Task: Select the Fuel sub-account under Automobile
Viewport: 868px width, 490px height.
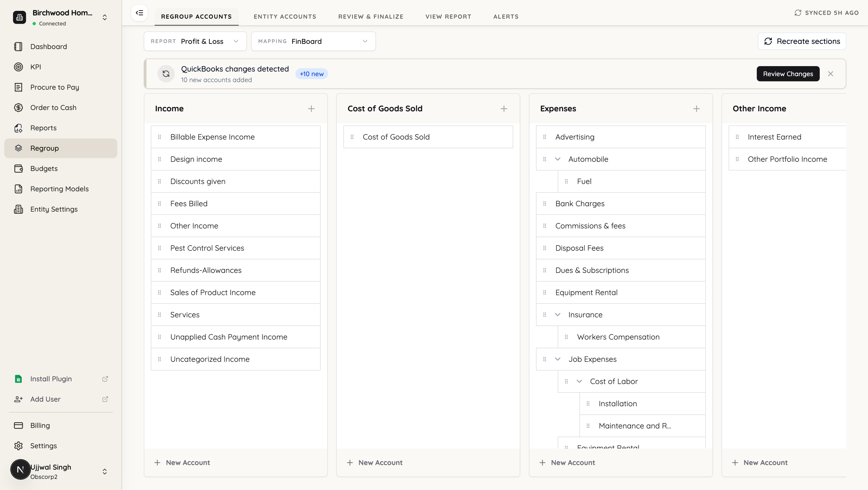Action: click(631, 182)
